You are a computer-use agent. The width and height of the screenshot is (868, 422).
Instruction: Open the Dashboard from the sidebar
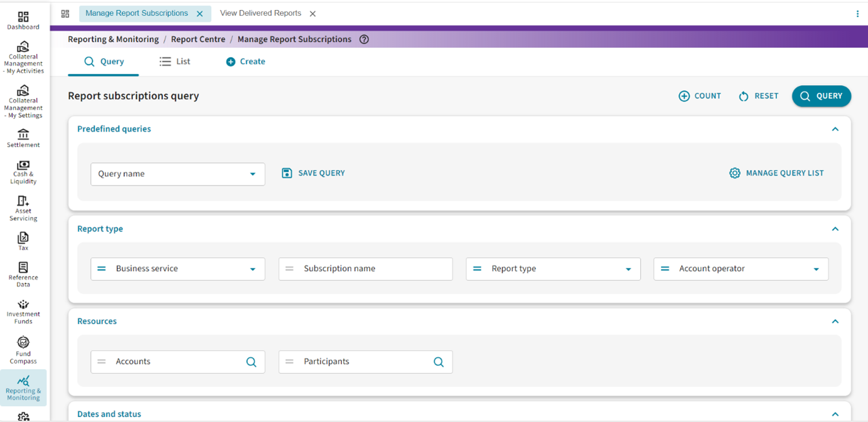click(x=23, y=20)
